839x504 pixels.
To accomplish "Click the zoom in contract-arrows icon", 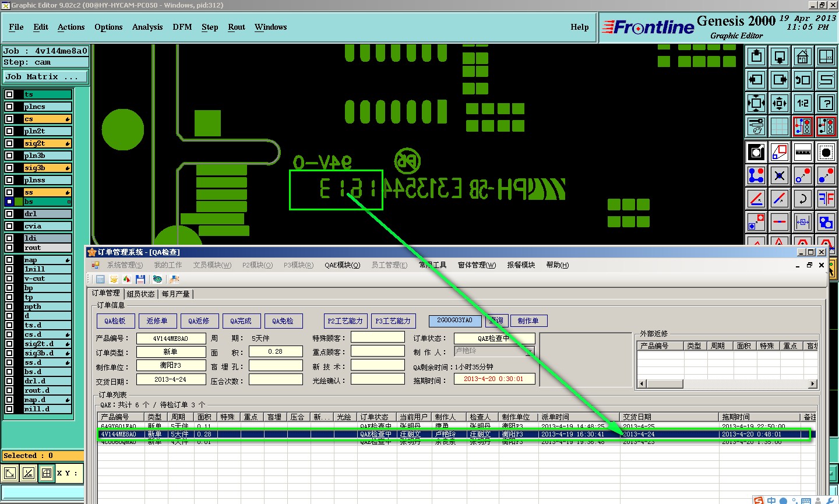I will (780, 103).
